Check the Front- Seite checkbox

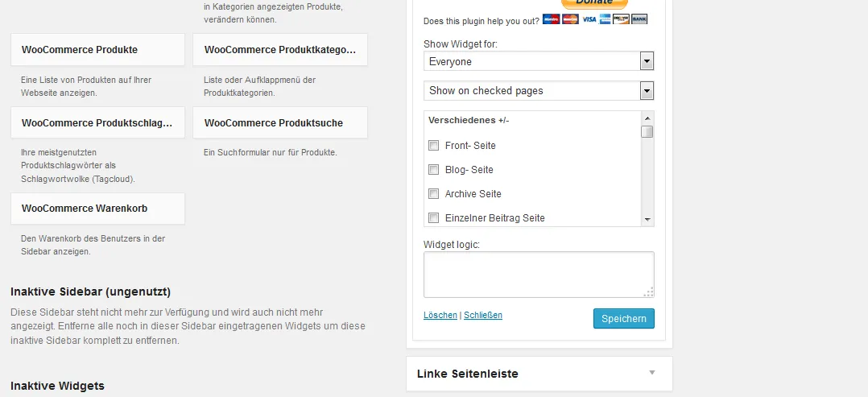(433, 146)
